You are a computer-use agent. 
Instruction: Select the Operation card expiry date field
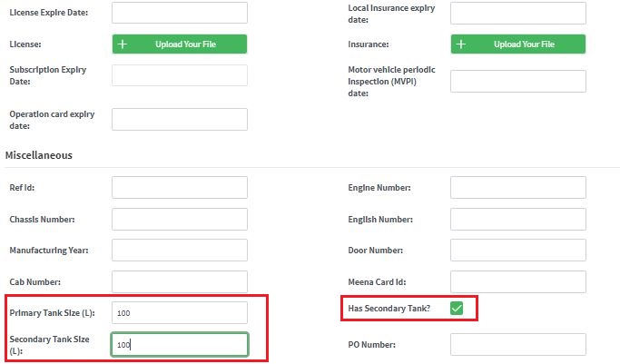pyautogui.click(x=180, y=119)
